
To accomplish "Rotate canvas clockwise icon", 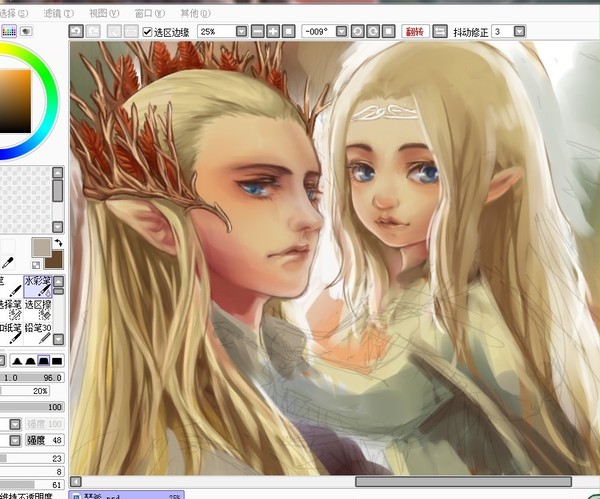I will coord(373,31).
